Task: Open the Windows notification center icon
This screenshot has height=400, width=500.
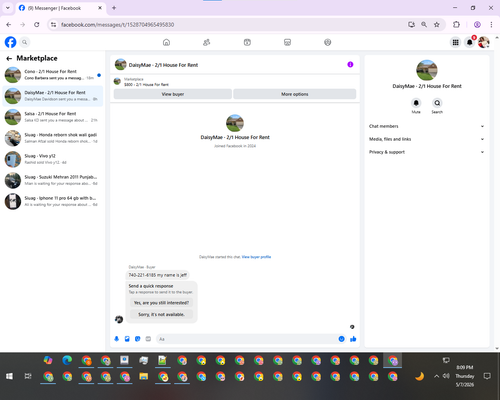Action: (487, 376)
